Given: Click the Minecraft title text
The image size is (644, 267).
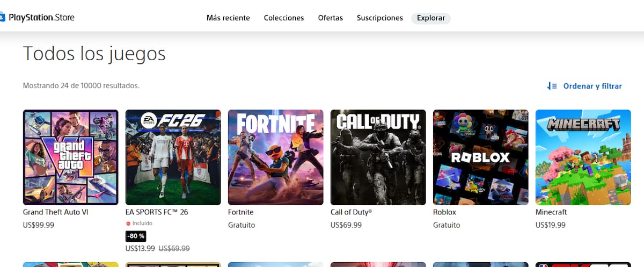Looking at the screenshot, I should click(x=551, y=212).
